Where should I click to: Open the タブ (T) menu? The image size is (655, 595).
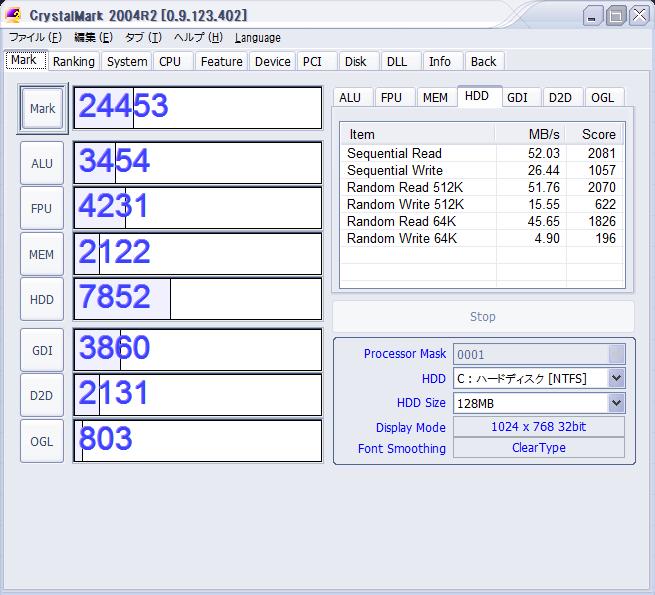(x=143, y=38)
